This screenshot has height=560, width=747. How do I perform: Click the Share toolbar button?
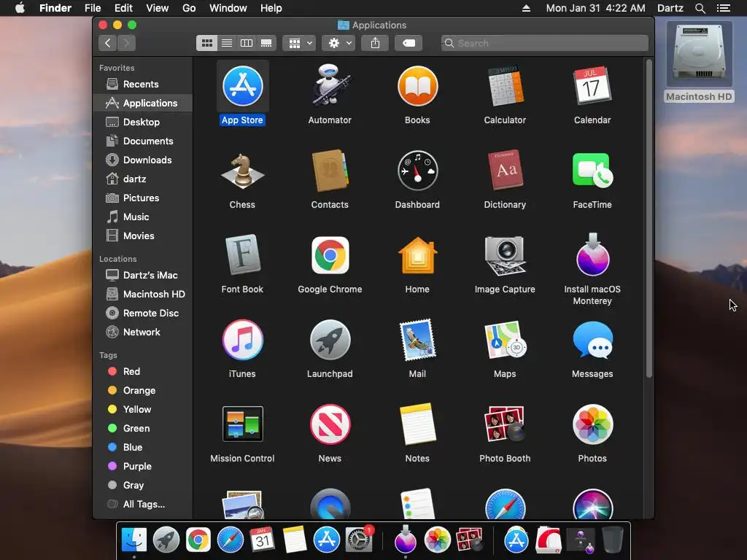[x=375, y=43]
